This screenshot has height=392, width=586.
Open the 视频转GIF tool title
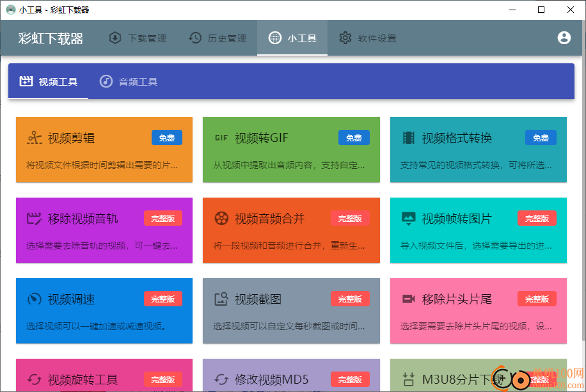click(262, 138)
